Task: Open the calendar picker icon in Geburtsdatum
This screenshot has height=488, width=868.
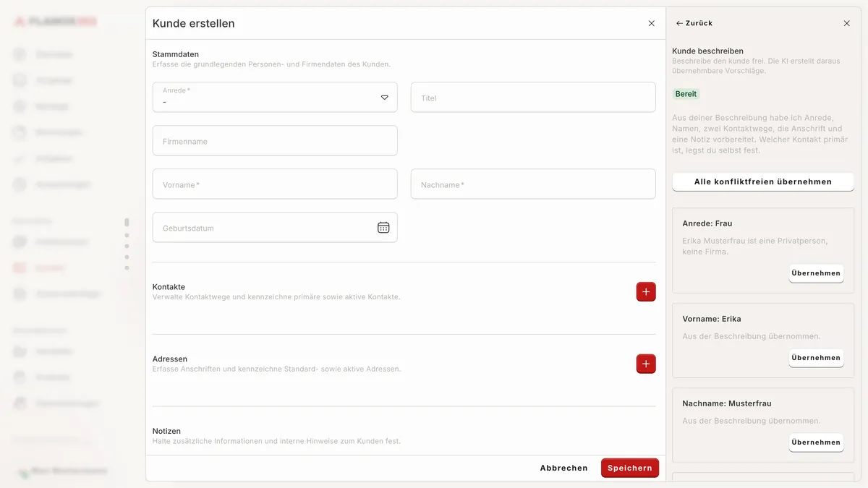Action: (383, 228)
